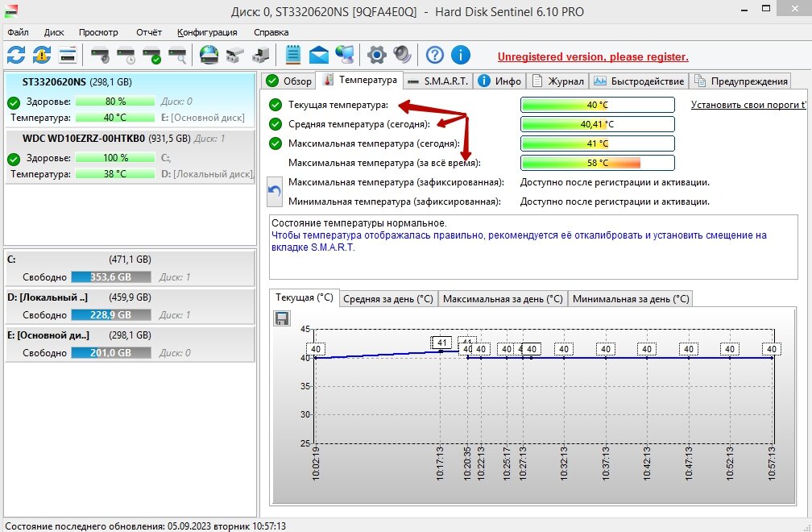
Task: Click the disk with green checkmark icon
Action: tap(151, 54)
